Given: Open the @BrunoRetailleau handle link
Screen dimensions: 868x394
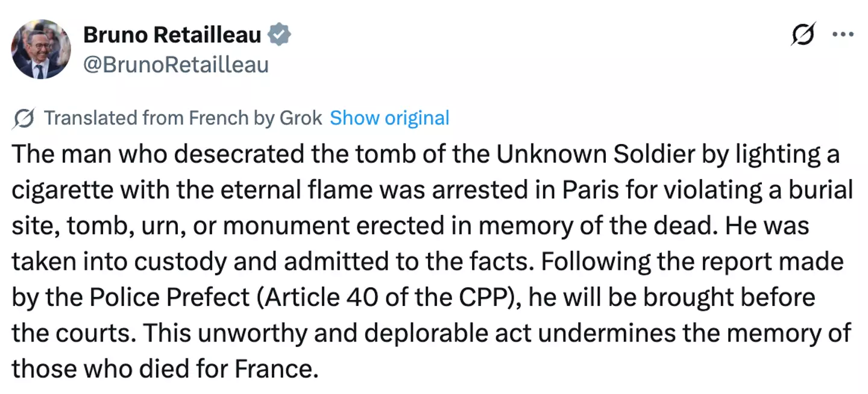Looking at the screenshot, I should tap(175, 64).
